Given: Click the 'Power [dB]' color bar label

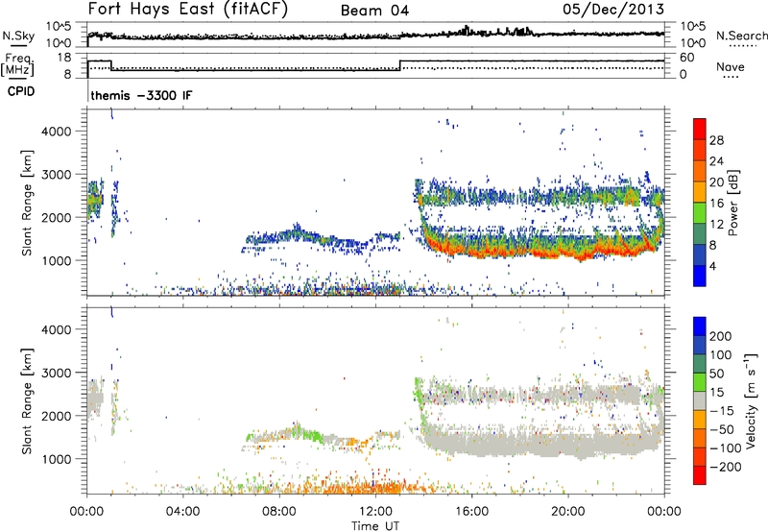Looking at the screenshot, I should (x=733, y=203).
